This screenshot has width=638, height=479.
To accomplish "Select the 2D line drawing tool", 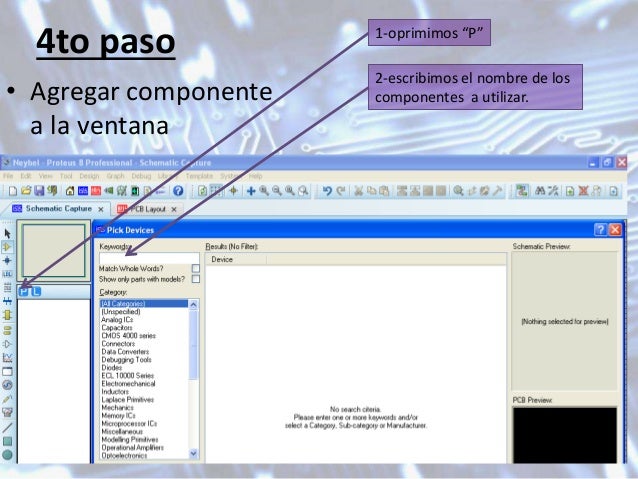I will pos(7,427).
